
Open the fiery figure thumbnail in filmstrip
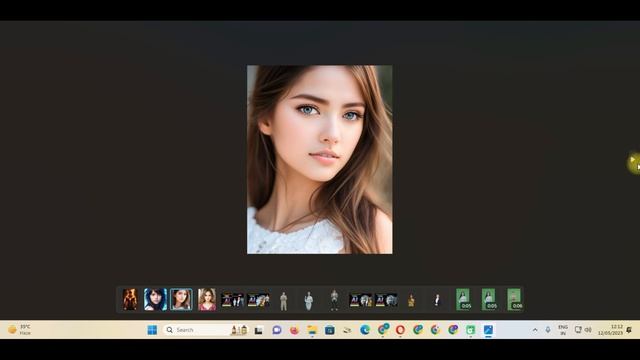[130, 299]
